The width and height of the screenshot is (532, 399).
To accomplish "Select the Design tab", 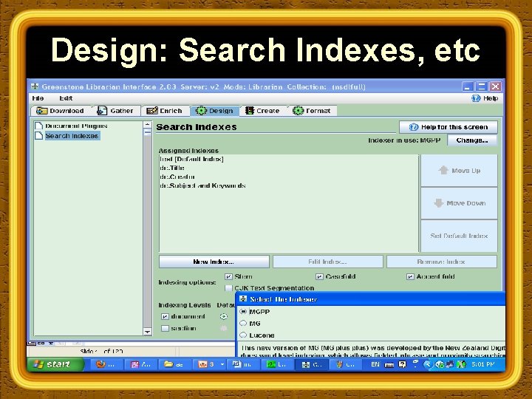I will (x=214, y=111).
